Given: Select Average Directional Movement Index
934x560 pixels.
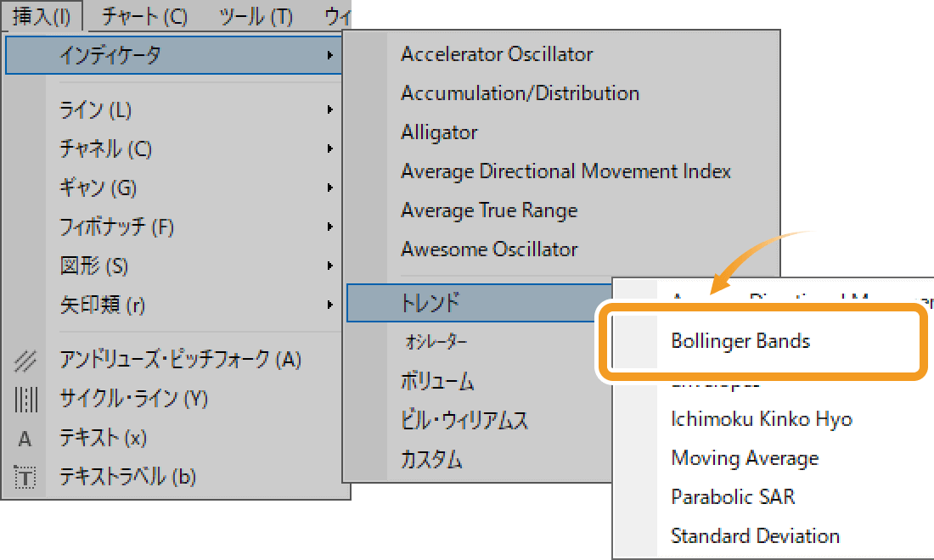Looking at the screenshot, I should (565, 171).
